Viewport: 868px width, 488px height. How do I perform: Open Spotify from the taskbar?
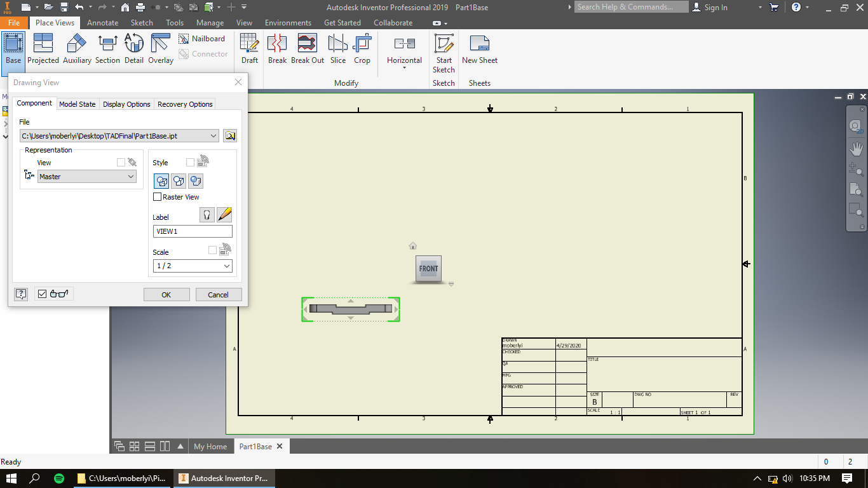59,478
